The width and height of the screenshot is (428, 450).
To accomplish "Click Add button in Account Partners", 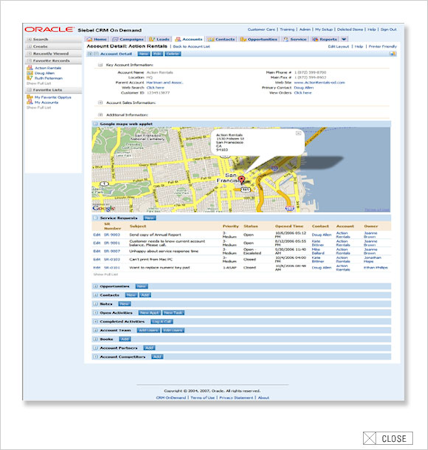I will [x=149, y=348].
